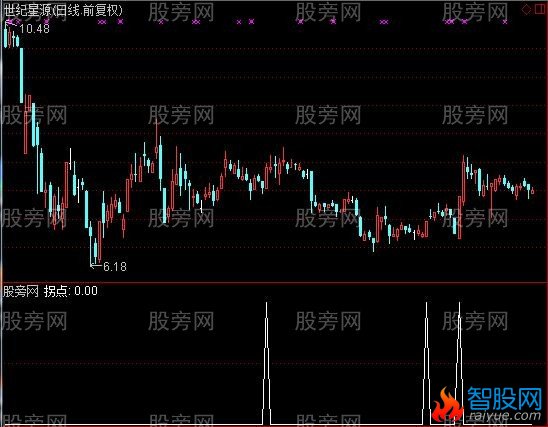Select the 世纪星源(日线.前复权) chart title

64,10
